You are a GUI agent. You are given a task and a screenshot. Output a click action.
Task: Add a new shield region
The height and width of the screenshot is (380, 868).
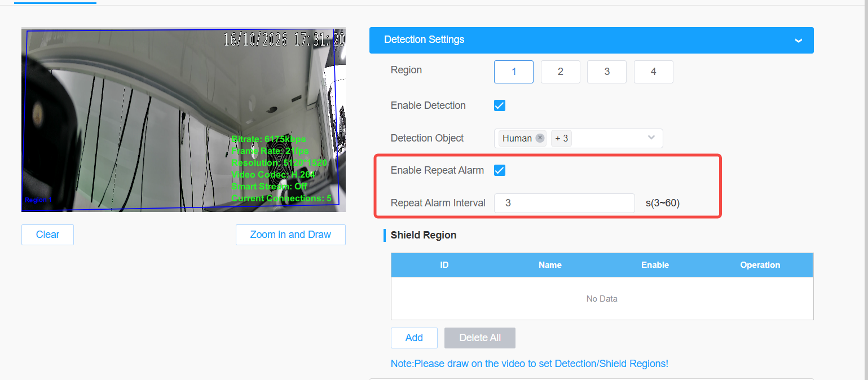tap(414, 338)
